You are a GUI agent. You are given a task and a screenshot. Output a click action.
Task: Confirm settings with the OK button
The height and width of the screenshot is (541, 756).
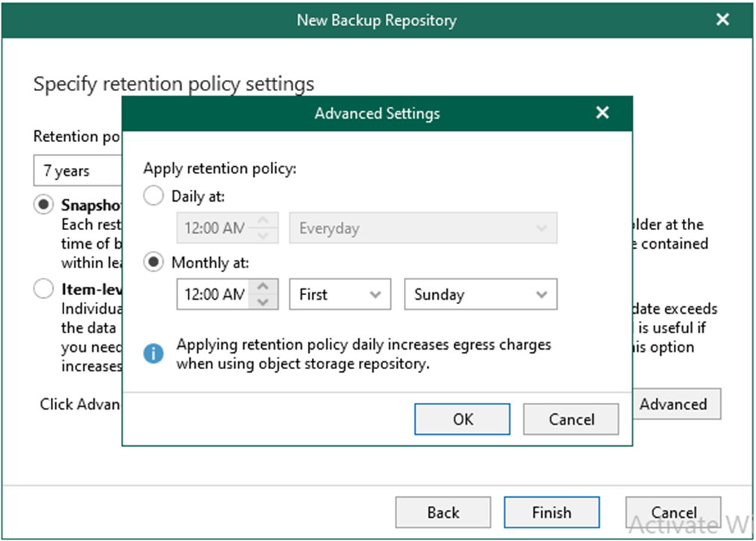462,419
